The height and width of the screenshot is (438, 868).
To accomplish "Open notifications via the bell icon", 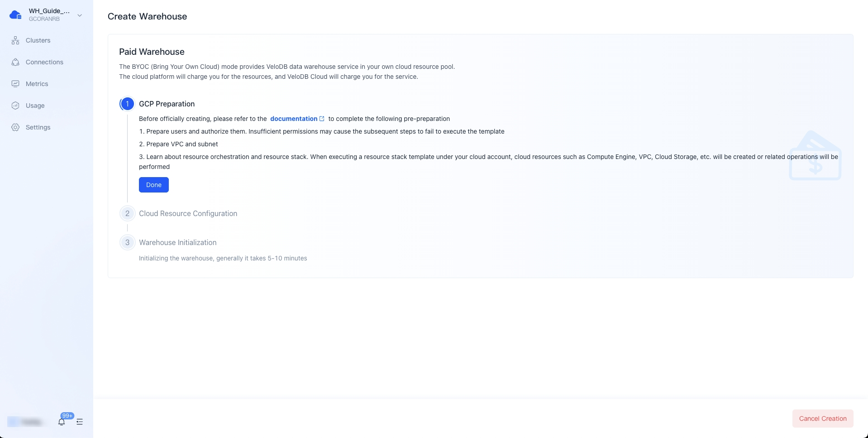I will (62, 422).
